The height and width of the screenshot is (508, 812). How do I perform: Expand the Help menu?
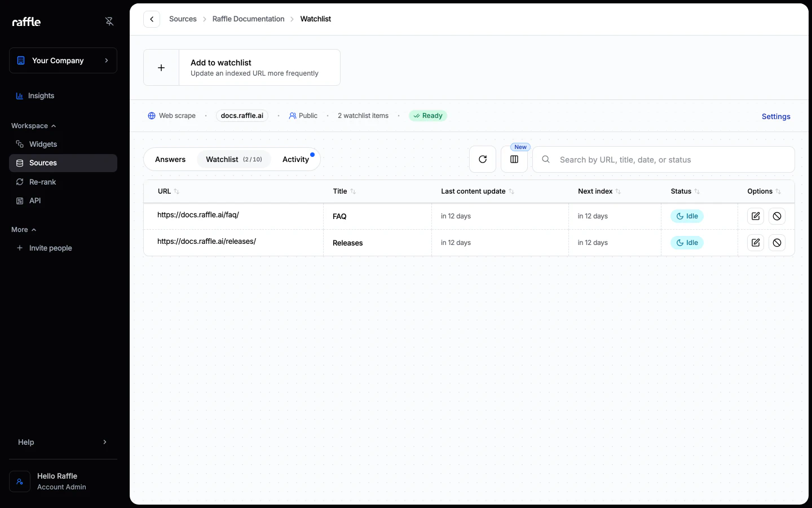[63, 442]
